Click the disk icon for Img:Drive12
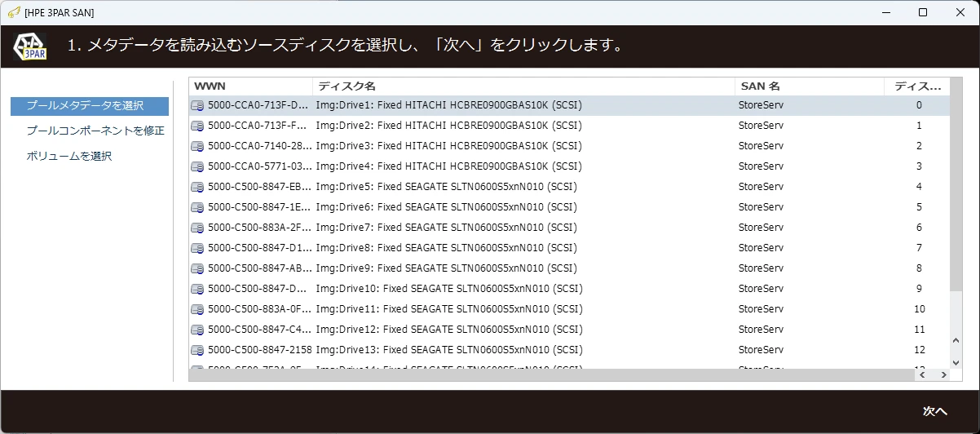This screenshot has height=434, width=980. (x=197, y=330)
